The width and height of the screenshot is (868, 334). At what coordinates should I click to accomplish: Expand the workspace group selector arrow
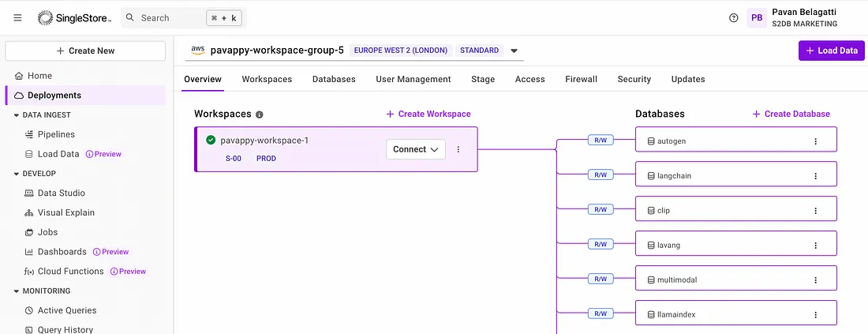click(x=514, y=51)
